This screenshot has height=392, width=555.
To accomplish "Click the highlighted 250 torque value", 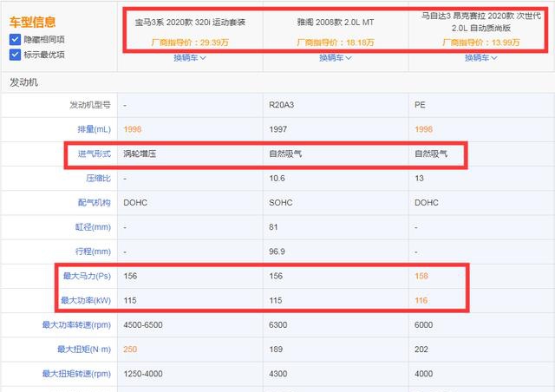I will (130, 350).
